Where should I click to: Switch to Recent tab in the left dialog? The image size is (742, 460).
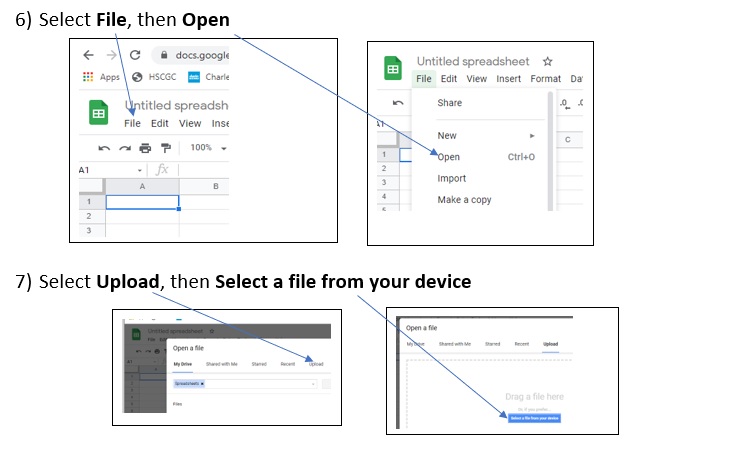pyautogui.click(x=288, y=364)
